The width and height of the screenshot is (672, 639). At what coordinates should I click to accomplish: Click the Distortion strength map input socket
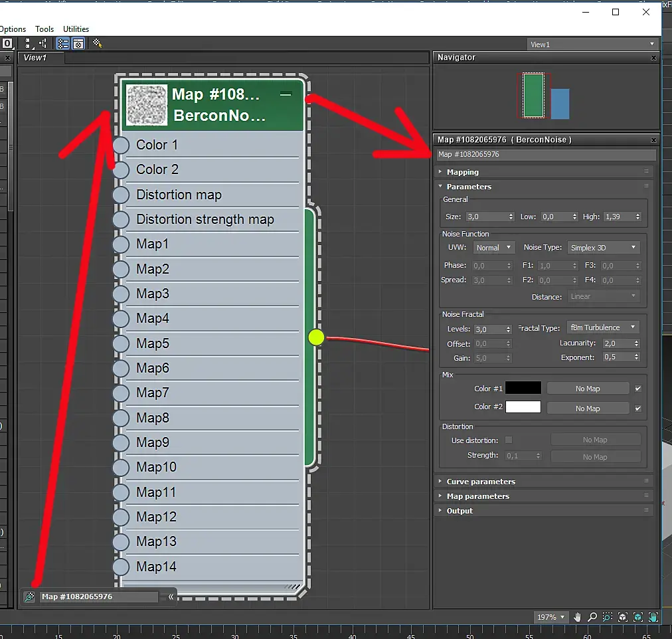point(121,219)
